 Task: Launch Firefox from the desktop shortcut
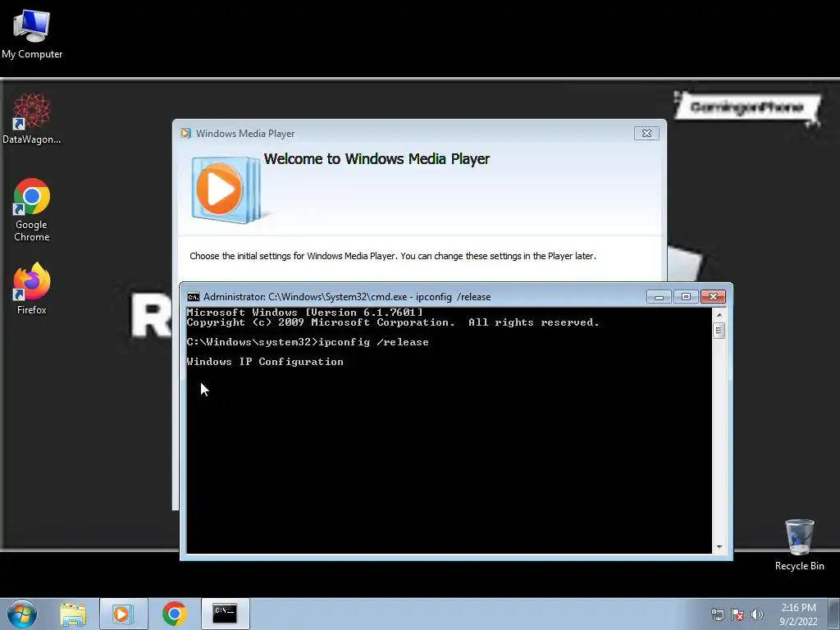coord(32,288)
